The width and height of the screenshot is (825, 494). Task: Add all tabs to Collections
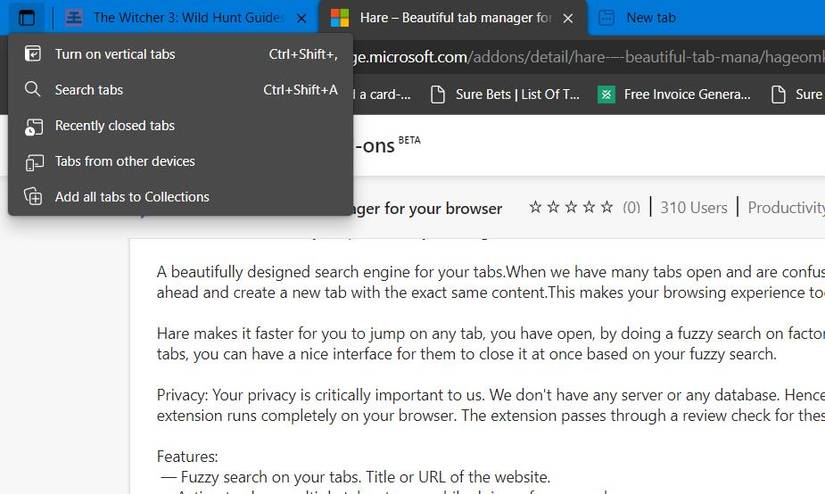(131, 197)
